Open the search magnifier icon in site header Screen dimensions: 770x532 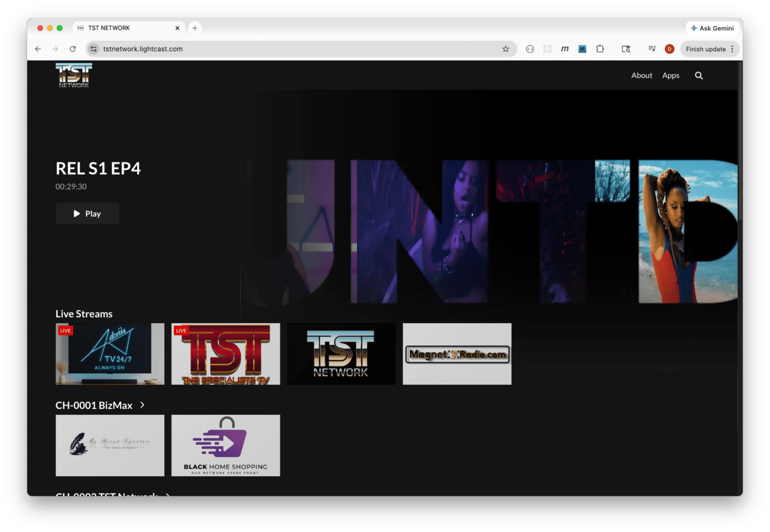pos(699,76)
